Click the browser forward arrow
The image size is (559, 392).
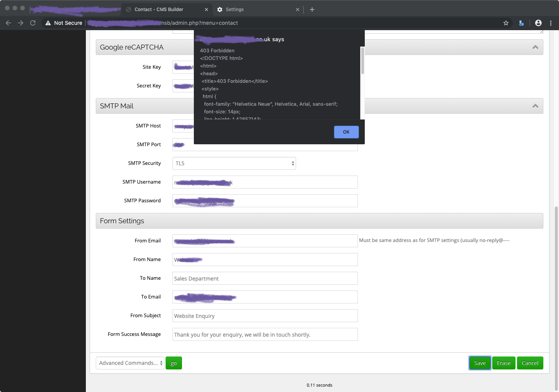(x=21, y=23)
